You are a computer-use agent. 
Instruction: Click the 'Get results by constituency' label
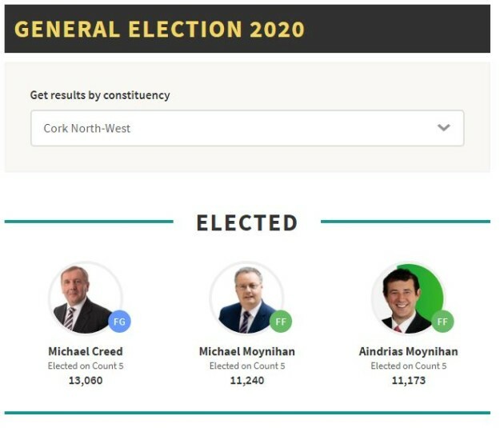coord(100,95)
